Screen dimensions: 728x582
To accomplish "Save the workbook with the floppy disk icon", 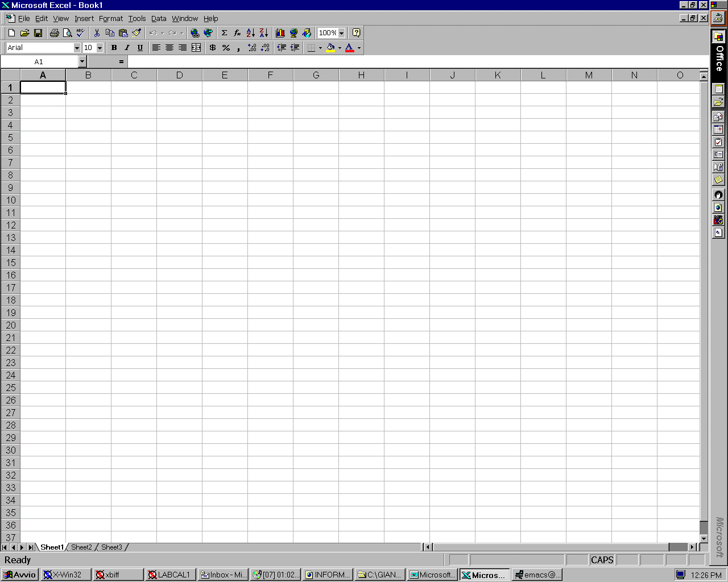I will (38, 33).
